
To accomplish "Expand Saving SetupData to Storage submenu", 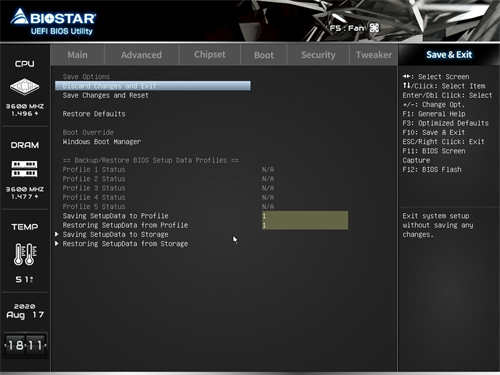I will tap(115, 235).
